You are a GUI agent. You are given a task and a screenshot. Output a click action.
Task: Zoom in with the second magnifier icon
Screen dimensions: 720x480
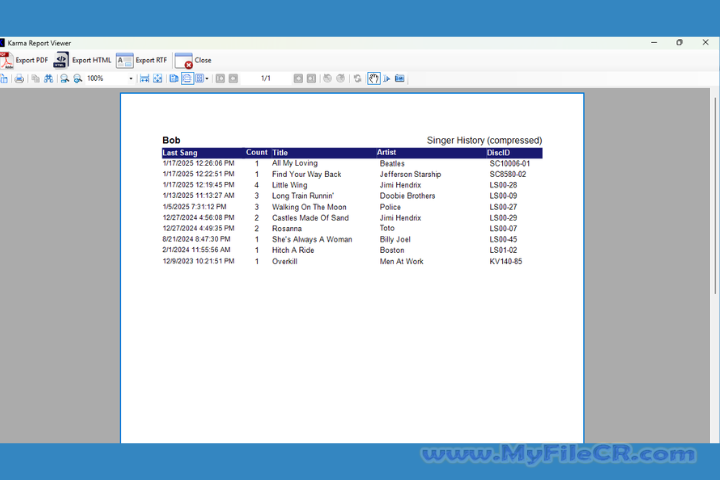click(78, 79)
